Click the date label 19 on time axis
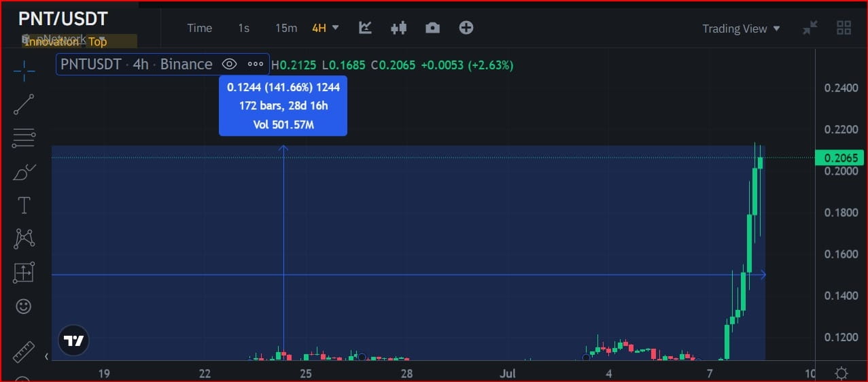The height and width of the screenshot is (382, 868). 104,373
